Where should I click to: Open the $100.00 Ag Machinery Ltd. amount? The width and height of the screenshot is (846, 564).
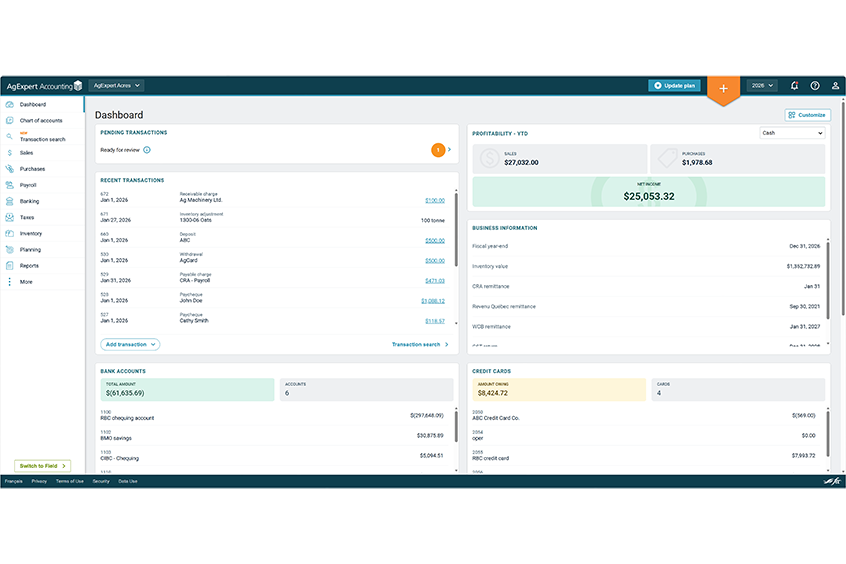[435, 200]
